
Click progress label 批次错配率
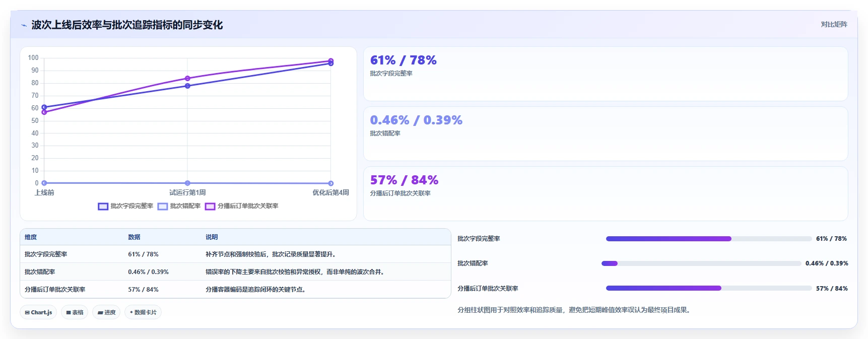pyautogui.click(x=473, y=263)
